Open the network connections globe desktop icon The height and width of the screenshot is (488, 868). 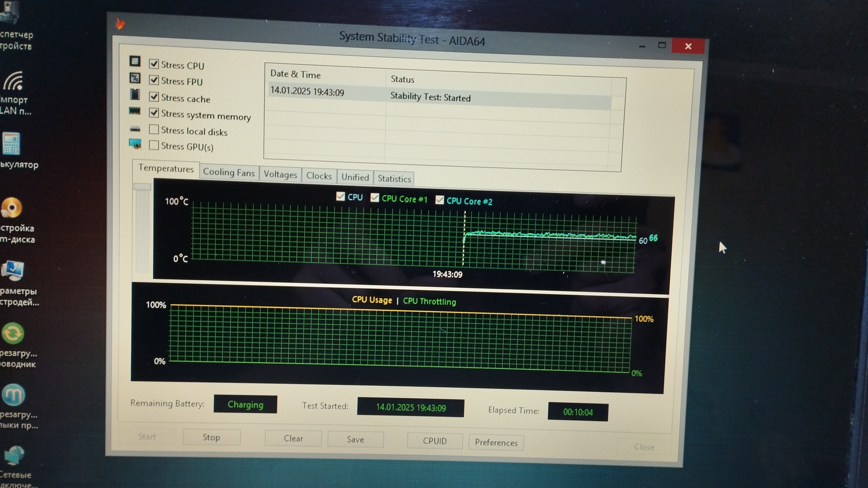click(14, 455)
